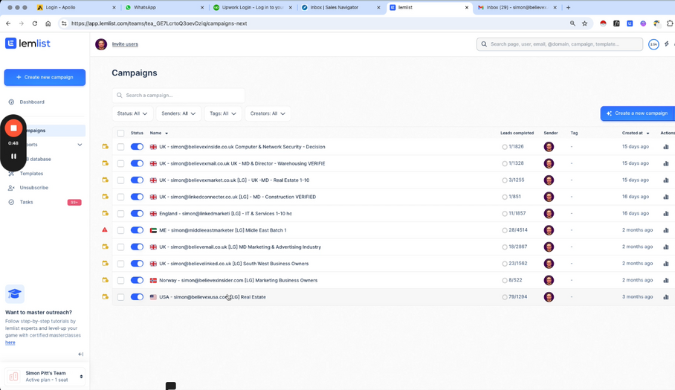Open Templates in the sidebar
This screenshot has height=390, width=675.
click(31, 173)
